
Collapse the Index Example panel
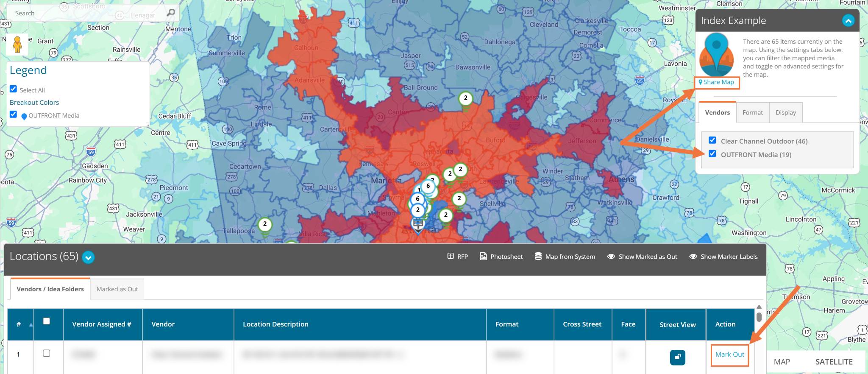tap(848, 20)
